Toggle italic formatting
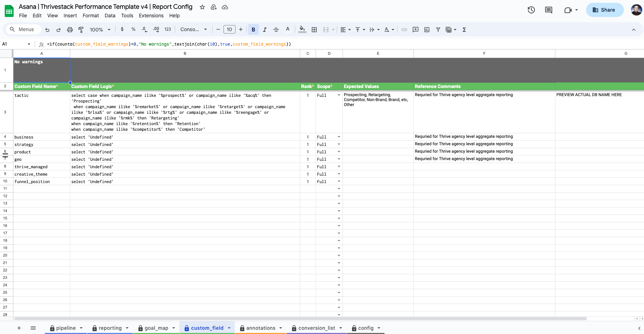 pos(264,30)
